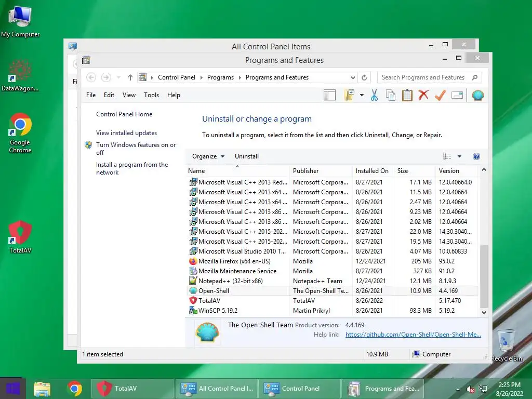
Task: Sort list by Size column header
Action: [414, 171]
